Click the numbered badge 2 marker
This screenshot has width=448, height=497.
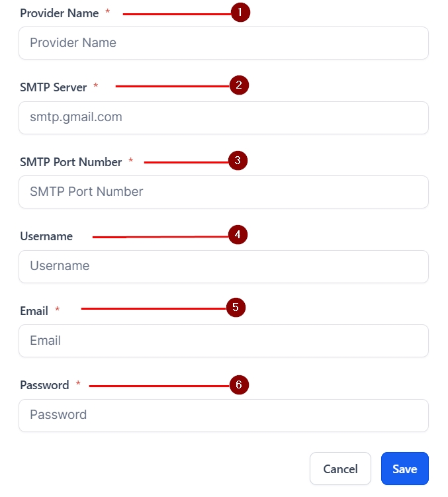coord(239,85)
